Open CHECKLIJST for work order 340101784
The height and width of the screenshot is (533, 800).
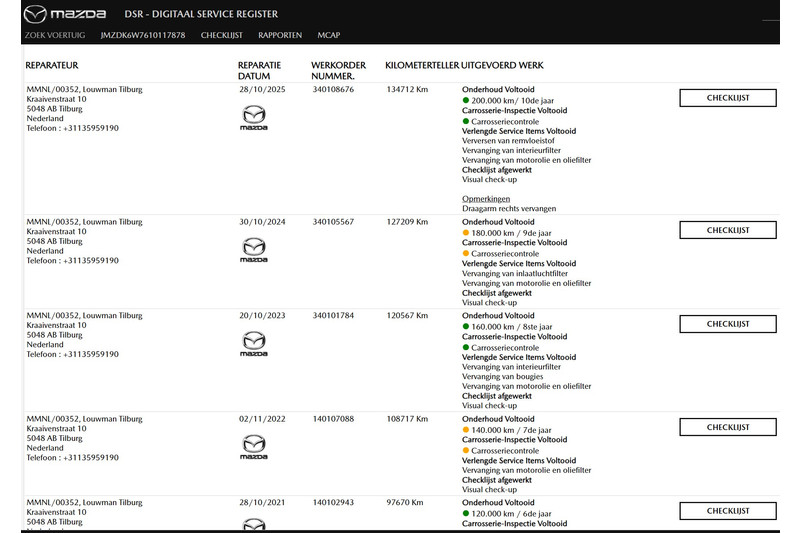[x=728, y=324]
